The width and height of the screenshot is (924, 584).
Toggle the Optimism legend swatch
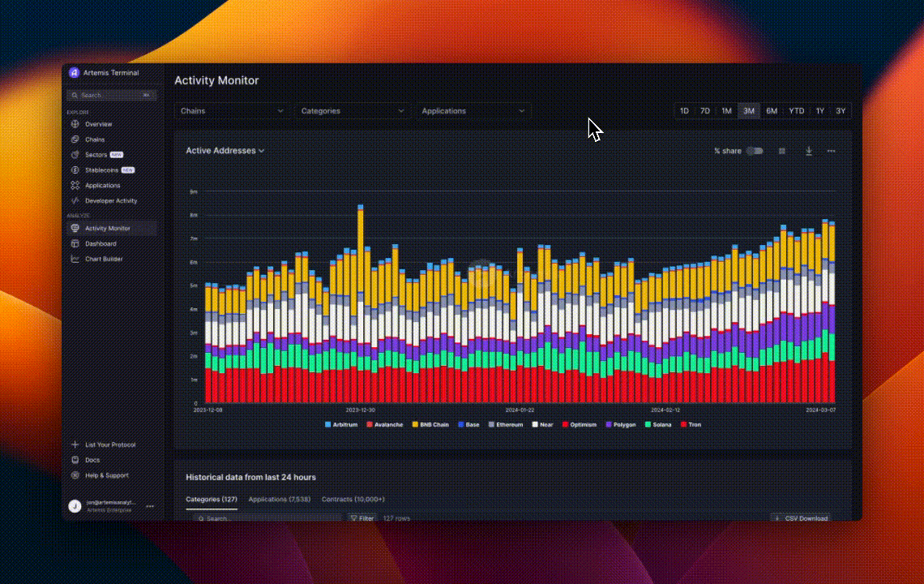tap(565, 424)
